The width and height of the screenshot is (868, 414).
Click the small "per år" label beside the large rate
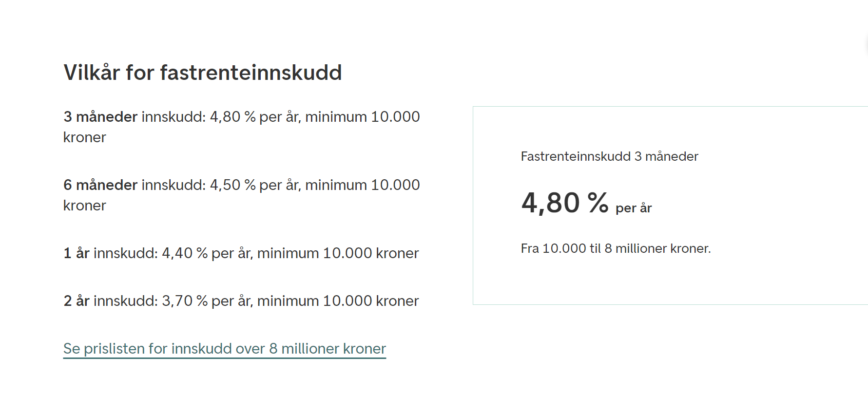coord(634,208)
